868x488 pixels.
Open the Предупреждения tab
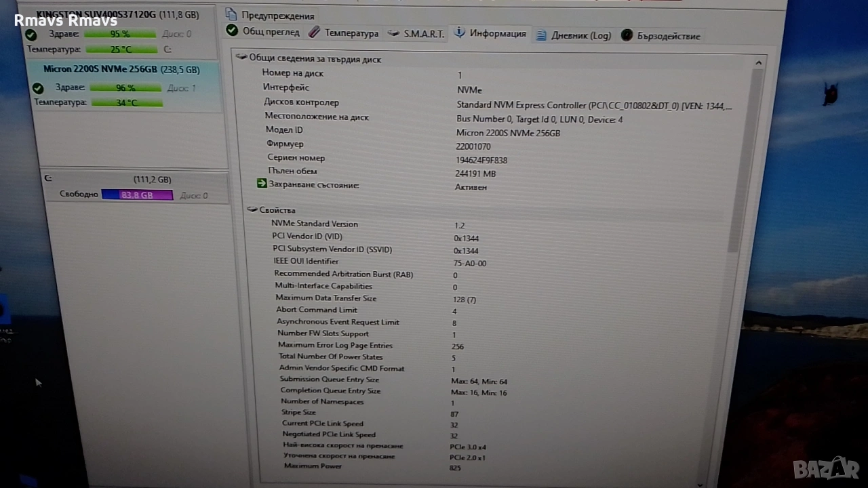click(270, 15)
